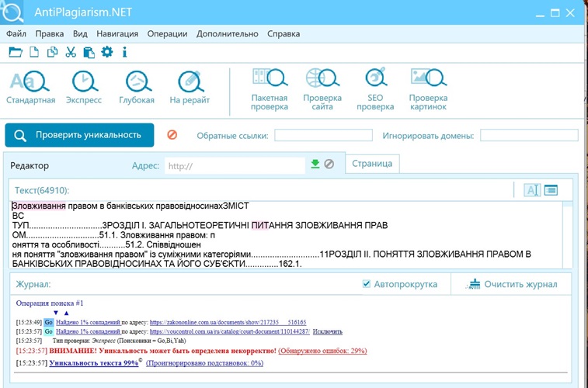Click Уникальность текста 99% link
This screenshot has height=388, width=588.
94,363
